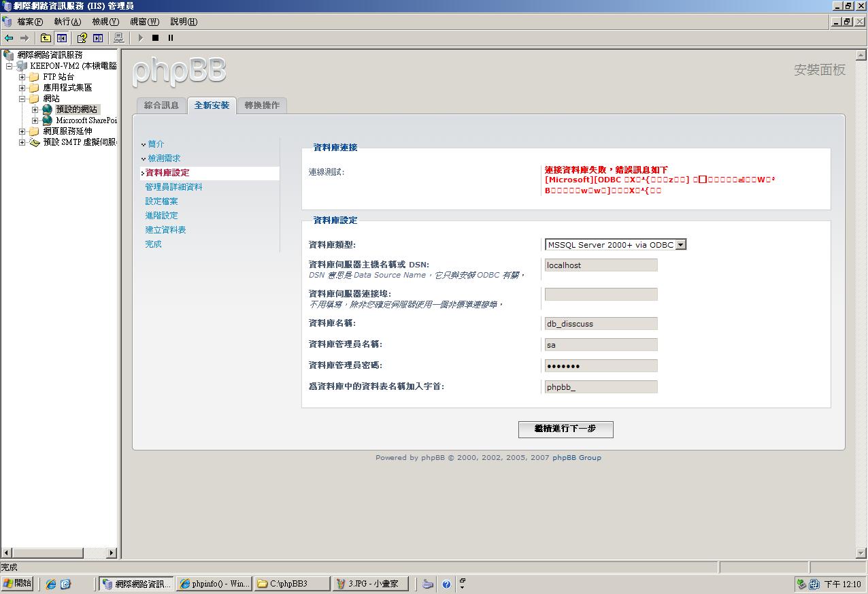Click the content pane scroll-down arrow
Image resolution: width=868 pixels, height=594 pixels.
[861, 554]
